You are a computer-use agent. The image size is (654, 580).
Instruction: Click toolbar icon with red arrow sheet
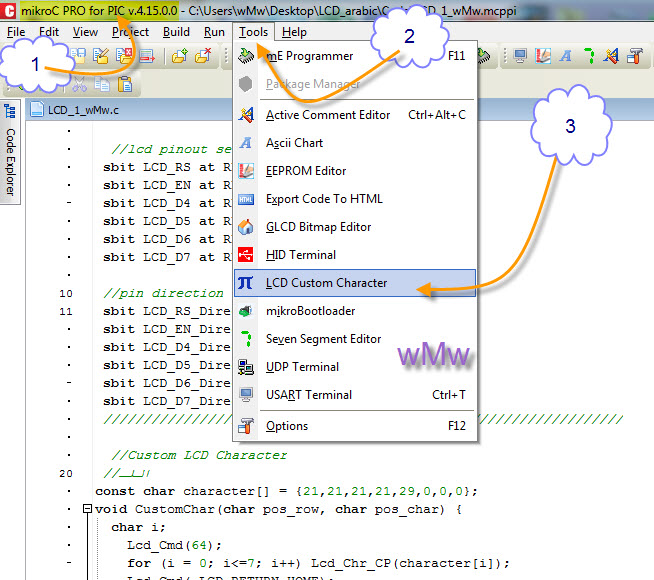point(147,55)
